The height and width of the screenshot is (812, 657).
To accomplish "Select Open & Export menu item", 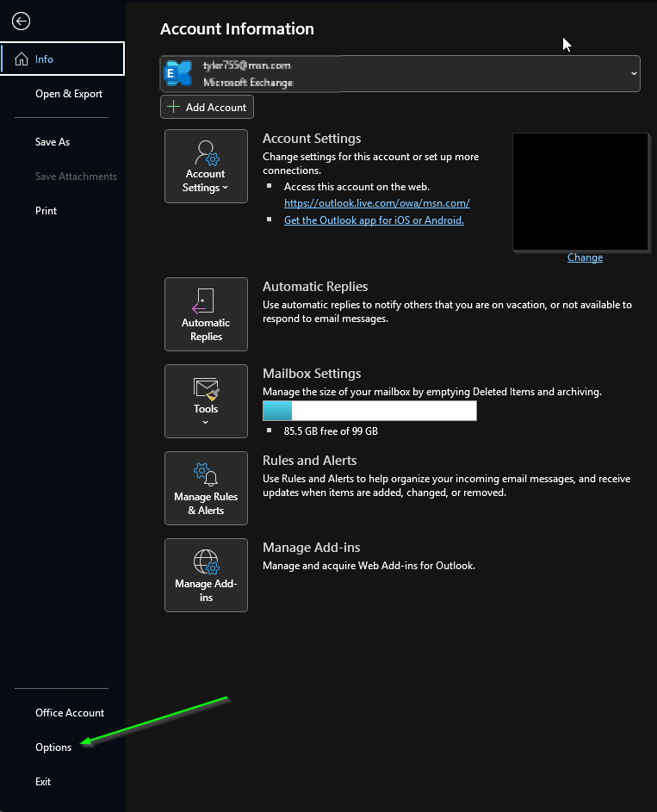I will [x=69, y=94].
